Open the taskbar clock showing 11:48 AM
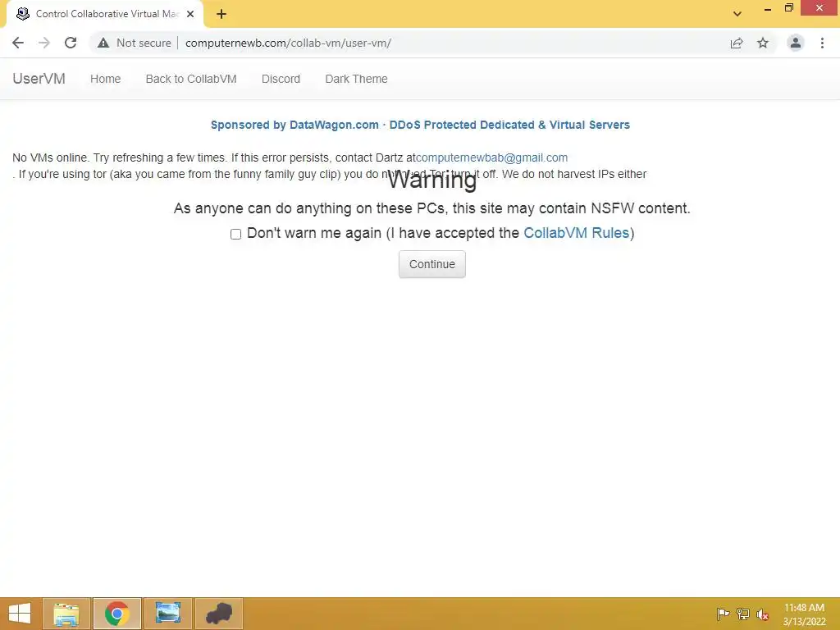Screen dimensions: 840x630 (804, 614)
